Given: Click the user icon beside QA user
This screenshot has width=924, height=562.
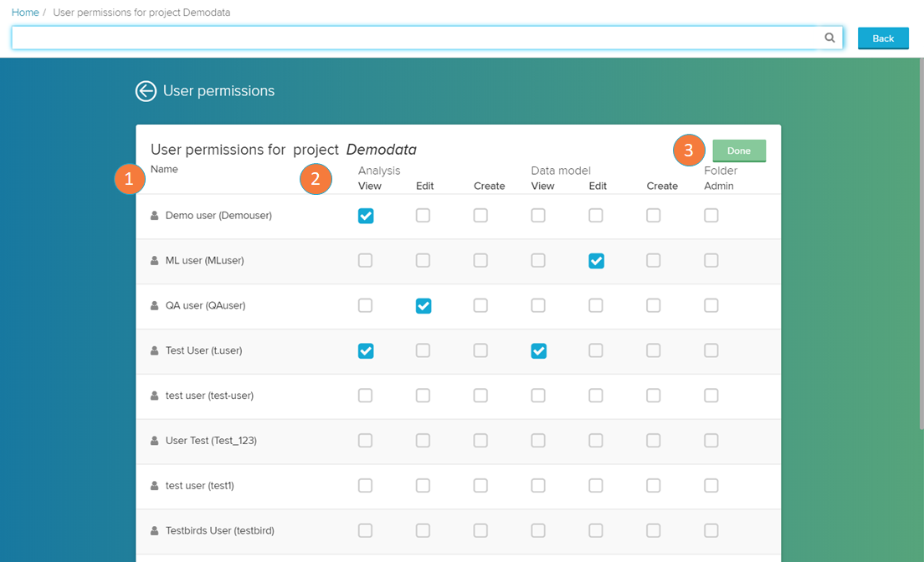Looking at the screenshot, I should pos(155,306).
